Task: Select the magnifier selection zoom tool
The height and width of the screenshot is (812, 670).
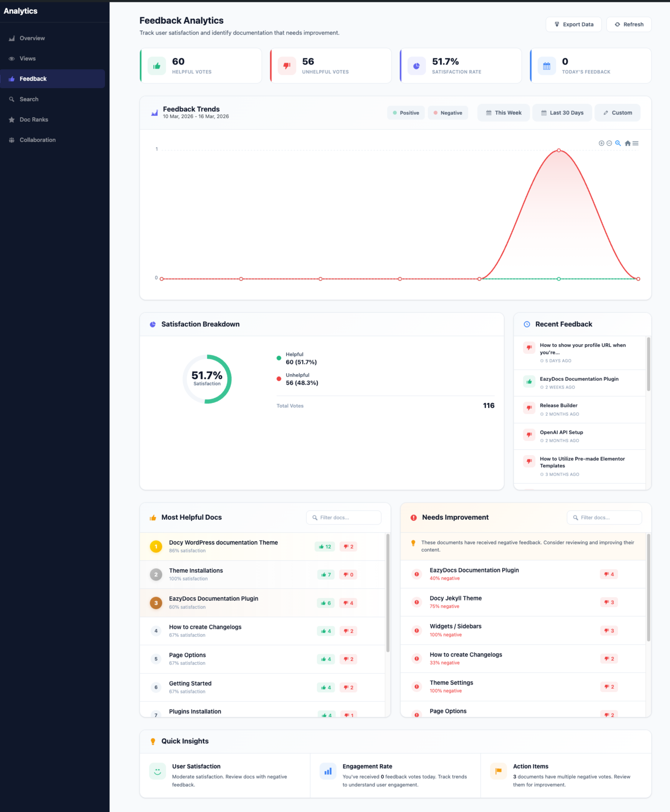Action: tap(618, 143)
